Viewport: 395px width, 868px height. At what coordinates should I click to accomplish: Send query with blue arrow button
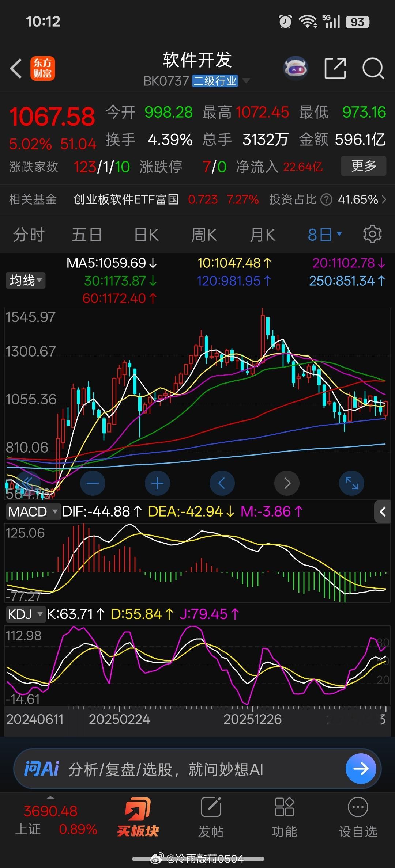361,769
